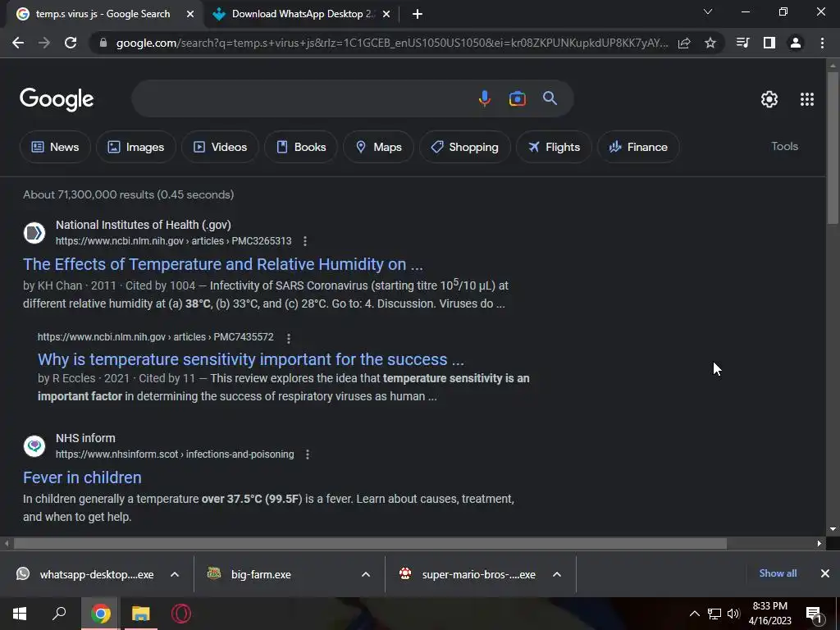This screenshot has width=840, height=630.
Task: Show all downloads
Action: pos(778,573)
